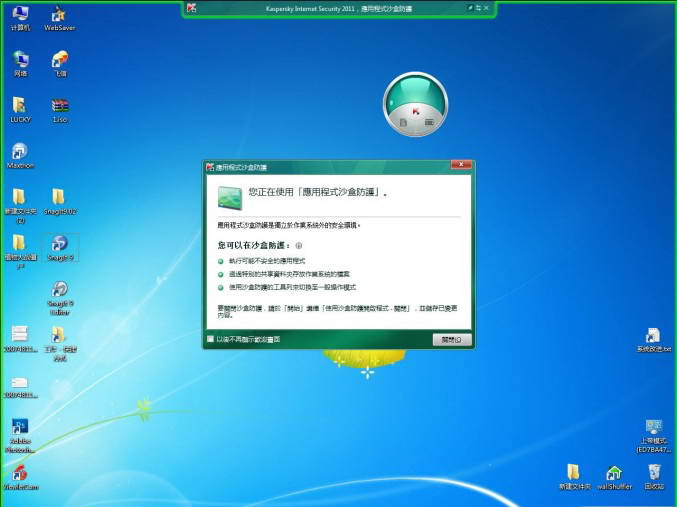This screenshot has width=677, height=507.
Task: Click the Kaspersky logo in the dialog title bar
Action: click(x=210, y=167)
